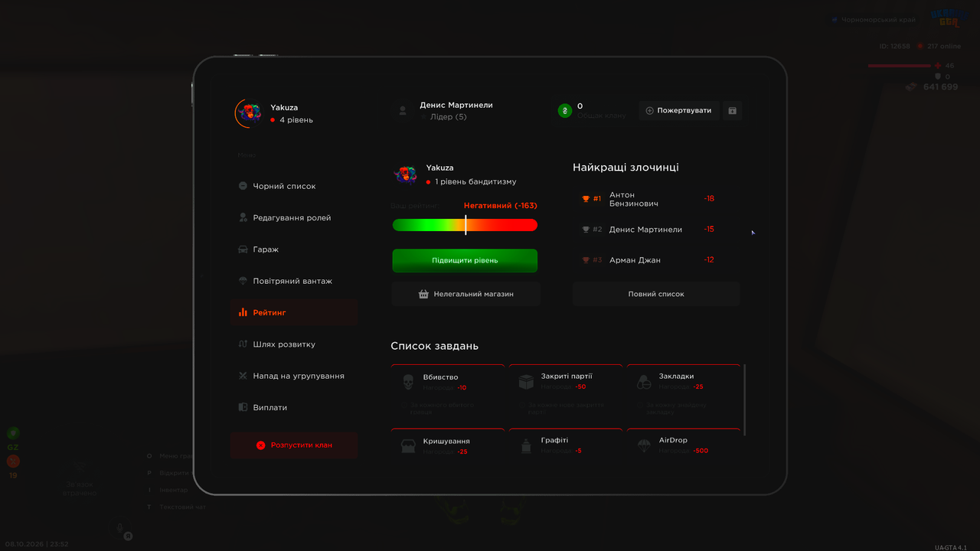Select Денис Мартинели in the top criminals list
The width and height of the screenshot is (980, 551).
pyautogui.click(x=645, y=230)
